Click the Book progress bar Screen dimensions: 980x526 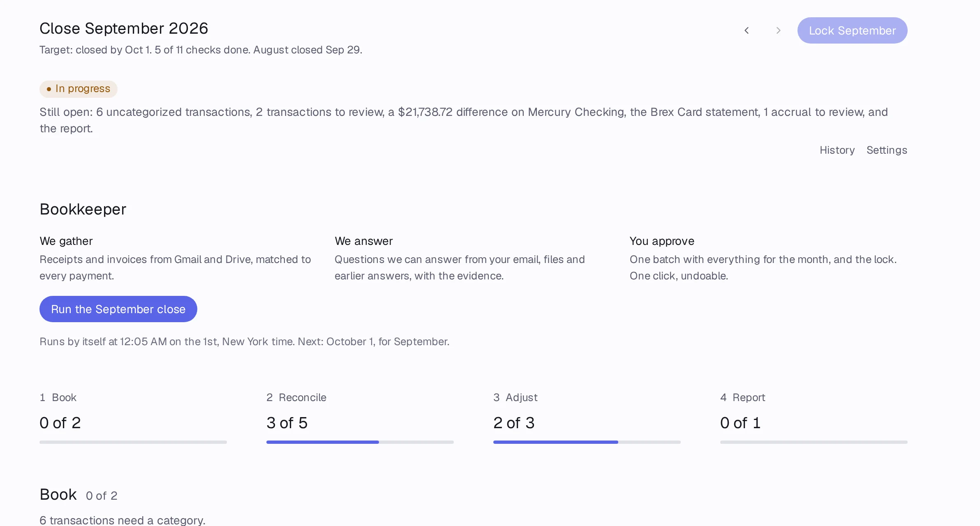(133, 442)
